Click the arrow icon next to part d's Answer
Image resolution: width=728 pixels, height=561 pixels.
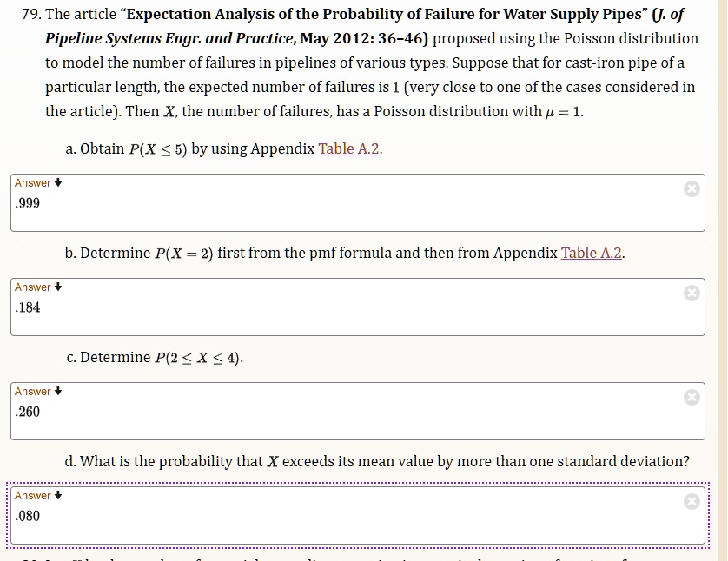coord(58,495)
